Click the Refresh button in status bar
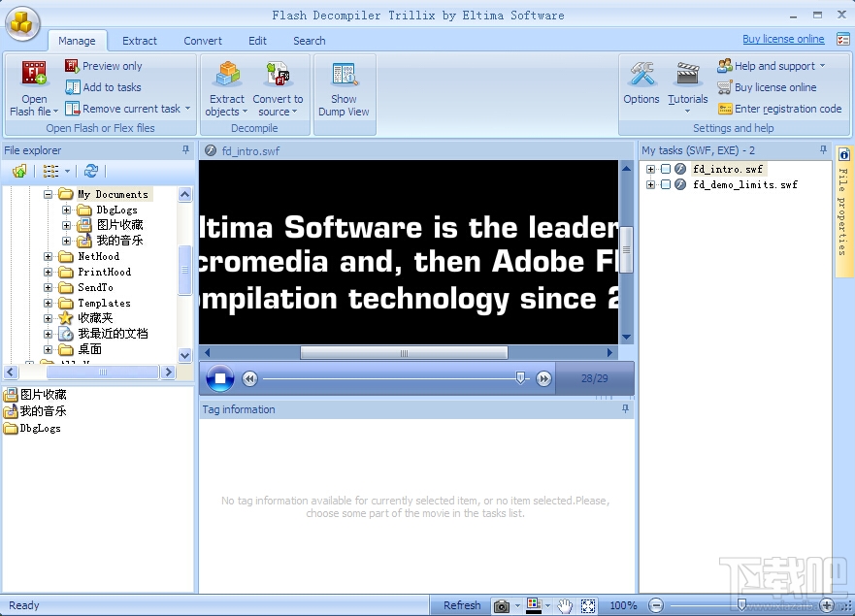Image resolution: width=855 pixels, height=616 pixels. pyautogui.click(x=462, y=605)
